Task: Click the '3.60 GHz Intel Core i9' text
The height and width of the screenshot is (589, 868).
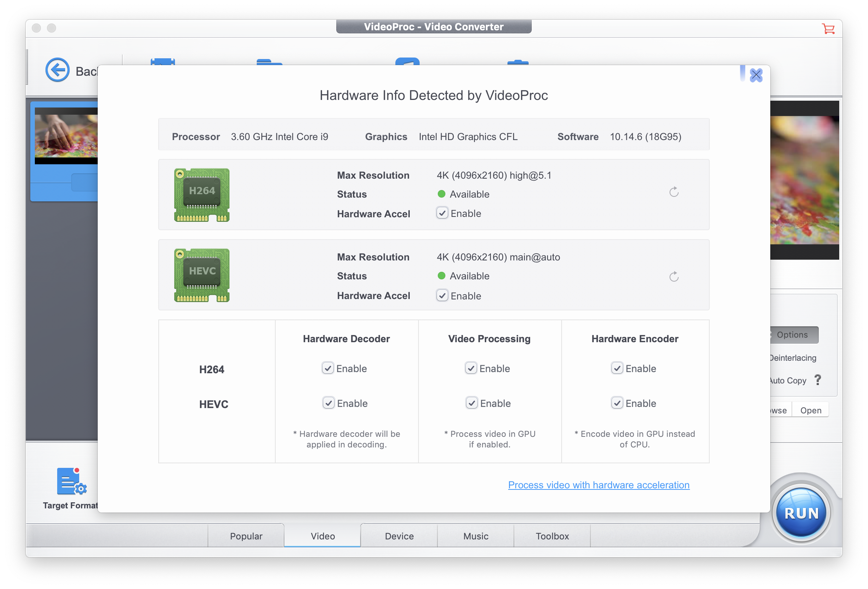Action: (x=279, y=137)
